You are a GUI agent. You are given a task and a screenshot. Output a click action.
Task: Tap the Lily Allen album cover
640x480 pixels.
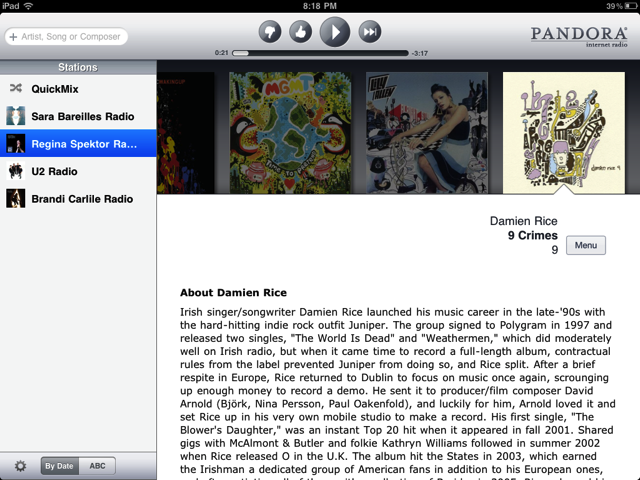click(x=427, y=133)
